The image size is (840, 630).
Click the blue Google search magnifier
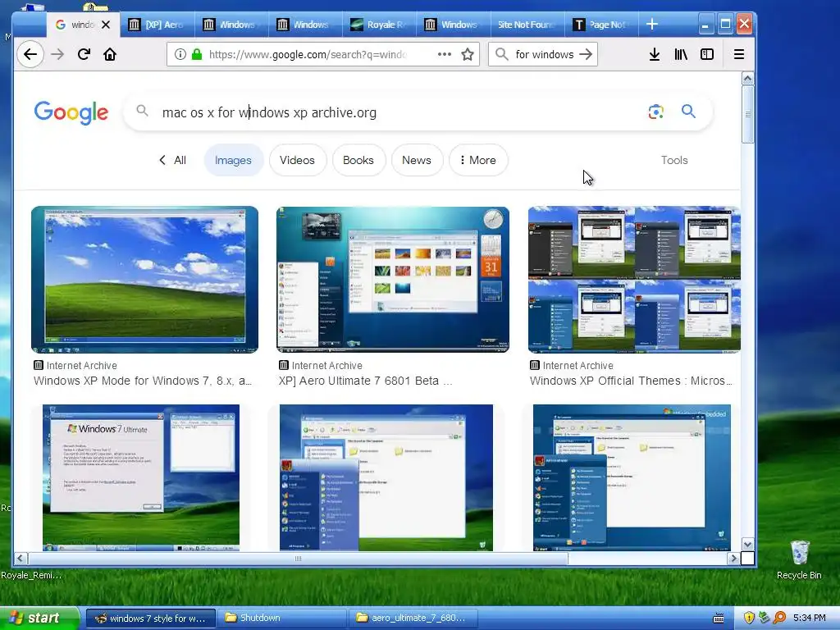[688, 112]
